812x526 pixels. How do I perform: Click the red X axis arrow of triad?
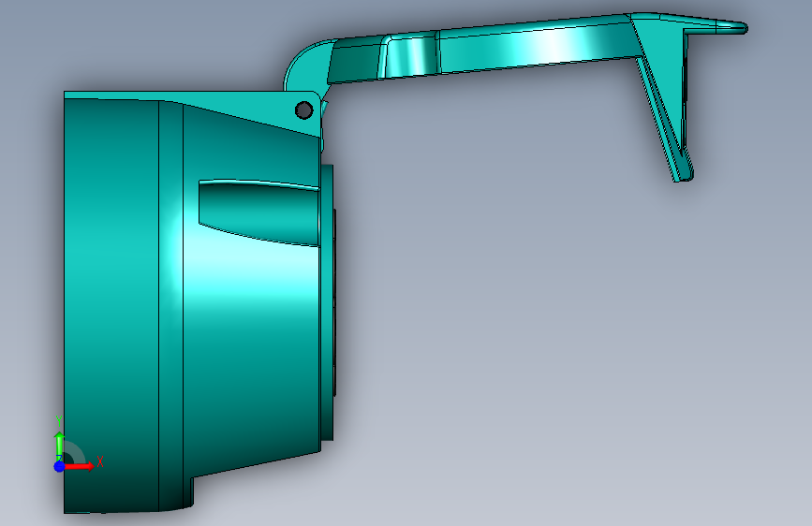(80, 466)
